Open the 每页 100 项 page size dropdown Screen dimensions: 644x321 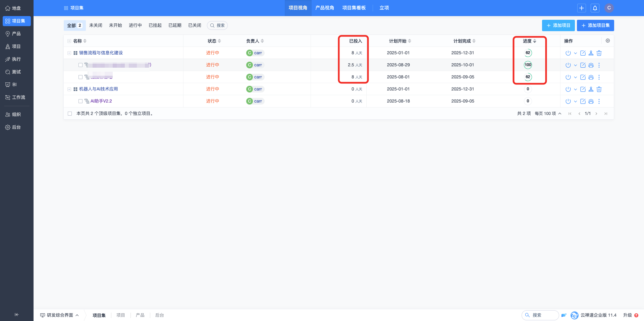(x=548, y=114)
